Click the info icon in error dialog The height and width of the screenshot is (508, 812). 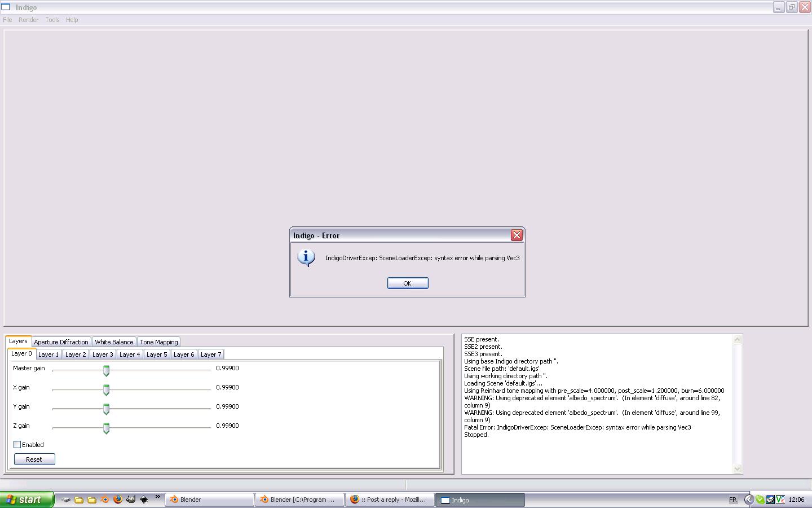306,258
